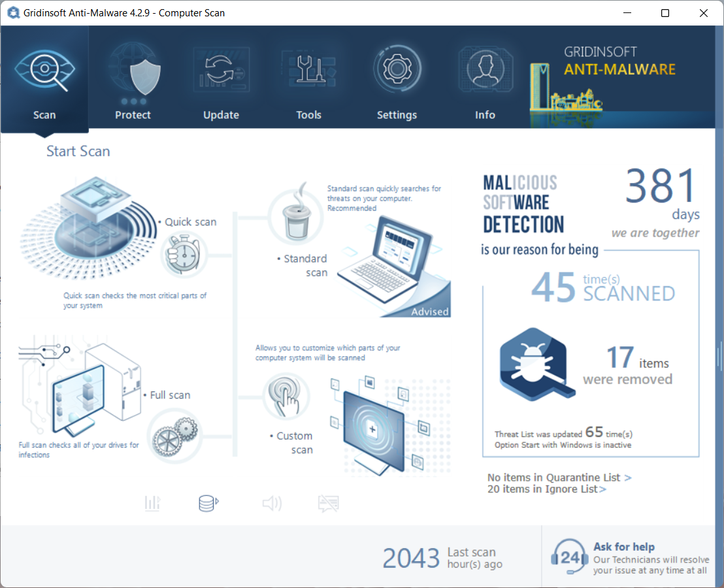The height and width of the screenshot is (588, 724).
Task: Click the Standard scan description text
Action: click(384, 199)
